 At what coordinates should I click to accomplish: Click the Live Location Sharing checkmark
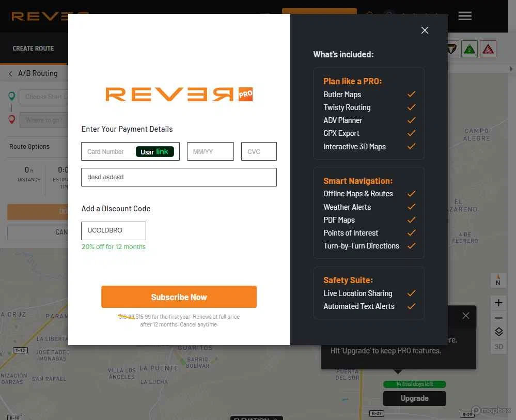pyautogui.click(x=411, y=293)
